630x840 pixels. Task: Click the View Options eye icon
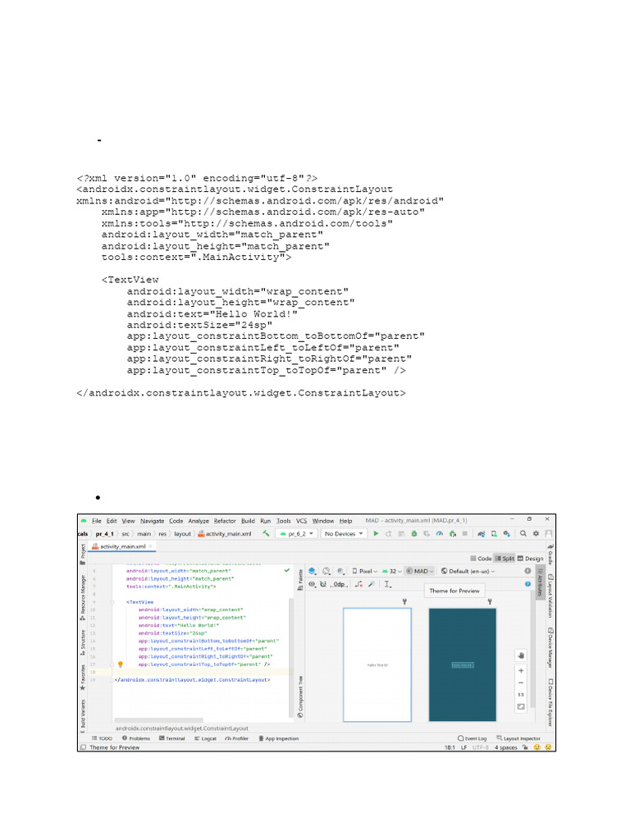(x=312, y=584)
